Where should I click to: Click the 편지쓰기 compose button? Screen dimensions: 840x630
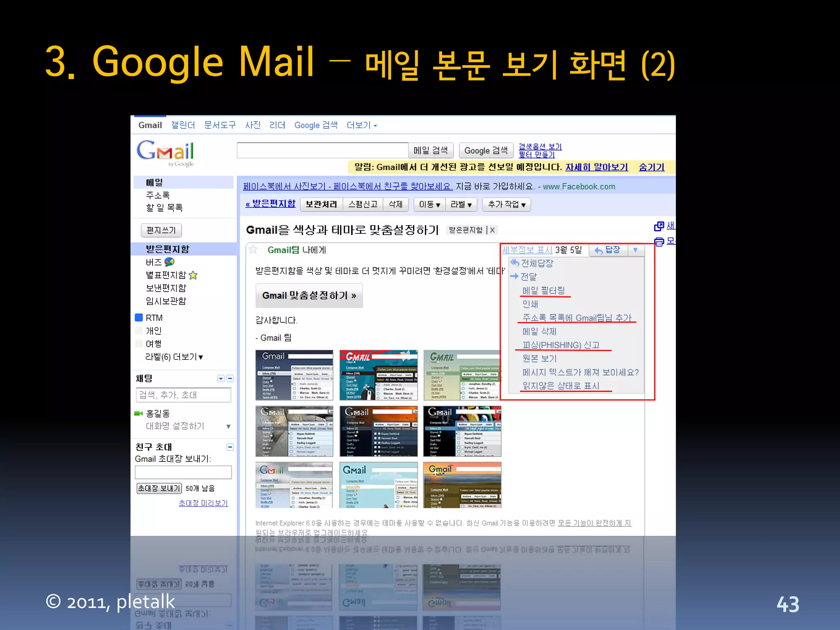[161, 230]
